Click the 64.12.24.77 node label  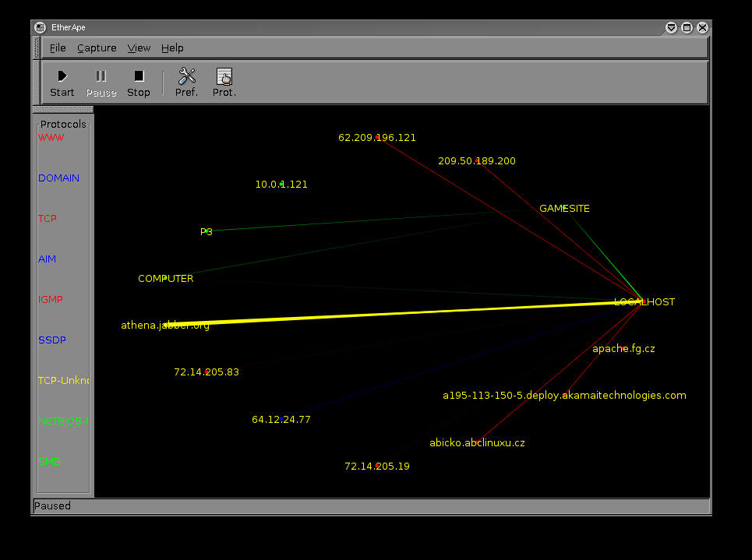pos(281,420)
